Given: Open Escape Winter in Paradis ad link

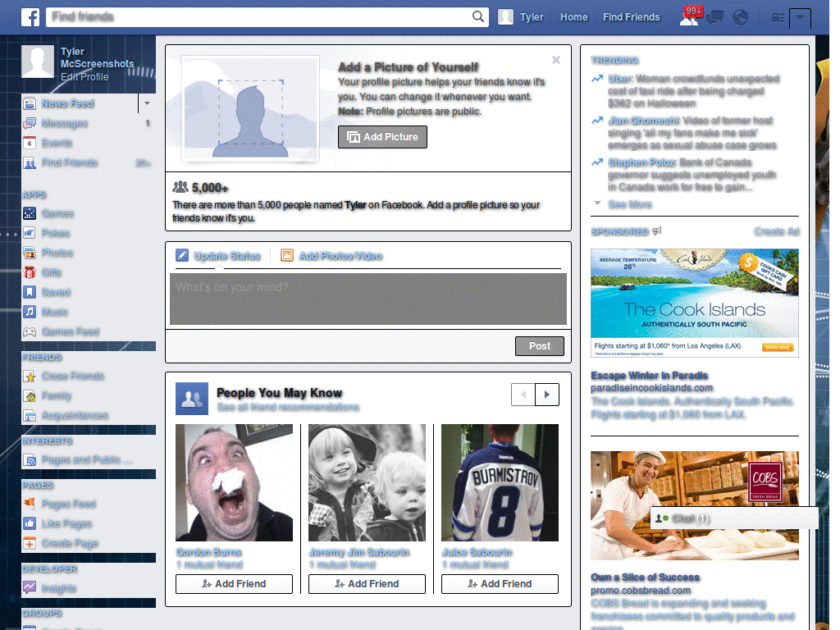Looking at the screenshot, I should point(650,376).
